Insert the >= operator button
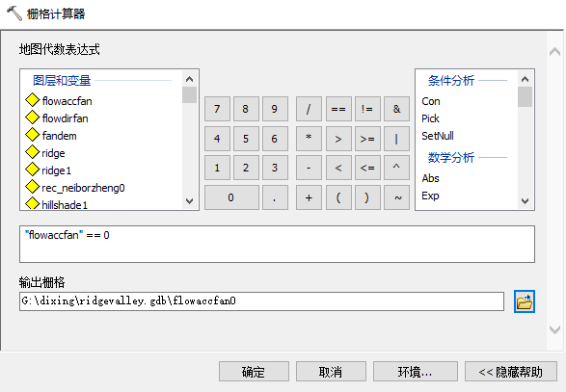This screenshot has width=566, height=392. 367,139
